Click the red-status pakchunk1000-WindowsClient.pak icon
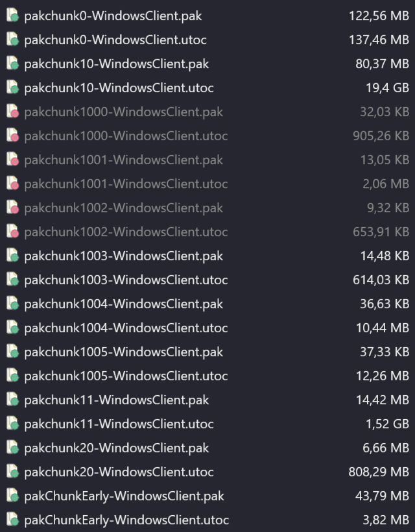415x532 pixels. pyautogui.click(x=13, y=112)
